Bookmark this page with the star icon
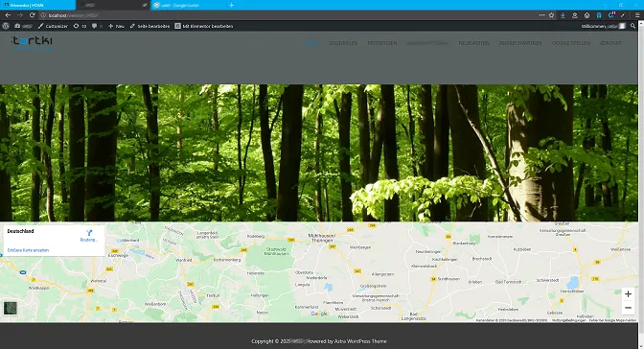 (x=552, y=15)
